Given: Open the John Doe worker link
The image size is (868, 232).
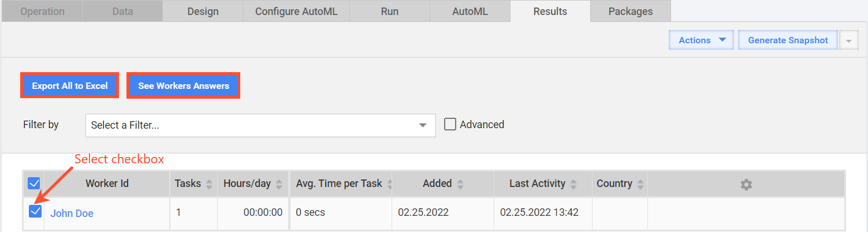Looking at the screenshot, I should point(72,213).
